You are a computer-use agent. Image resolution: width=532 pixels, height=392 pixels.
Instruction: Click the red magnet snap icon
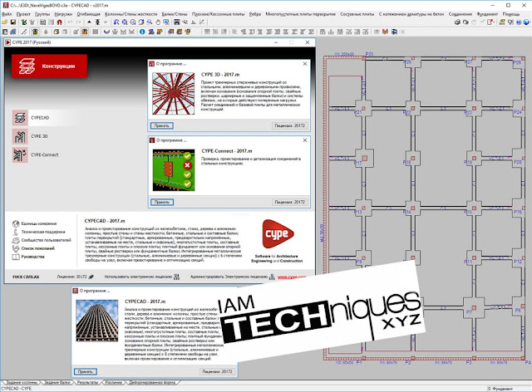point(60,22)
